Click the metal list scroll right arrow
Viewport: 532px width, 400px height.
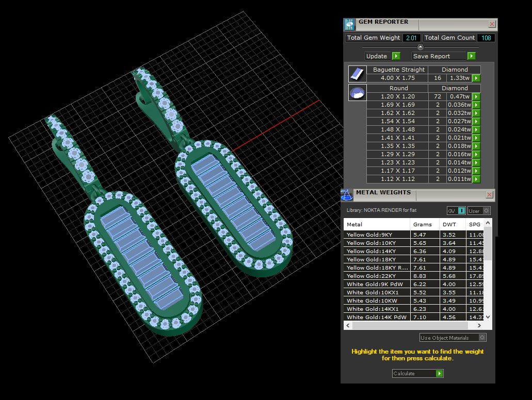[479, 325]
